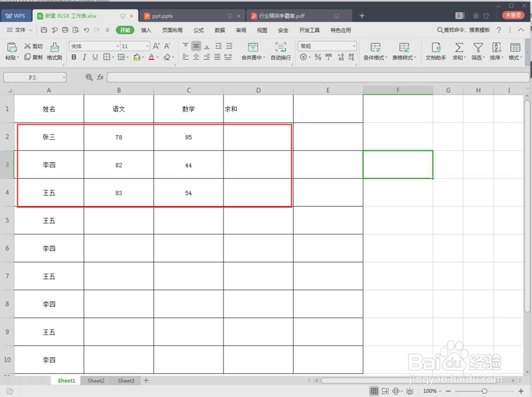Image resolution: width=532 pixels, height=397 pixels.
Task: Toggle italic formatting
Action: tap(85, 57)
